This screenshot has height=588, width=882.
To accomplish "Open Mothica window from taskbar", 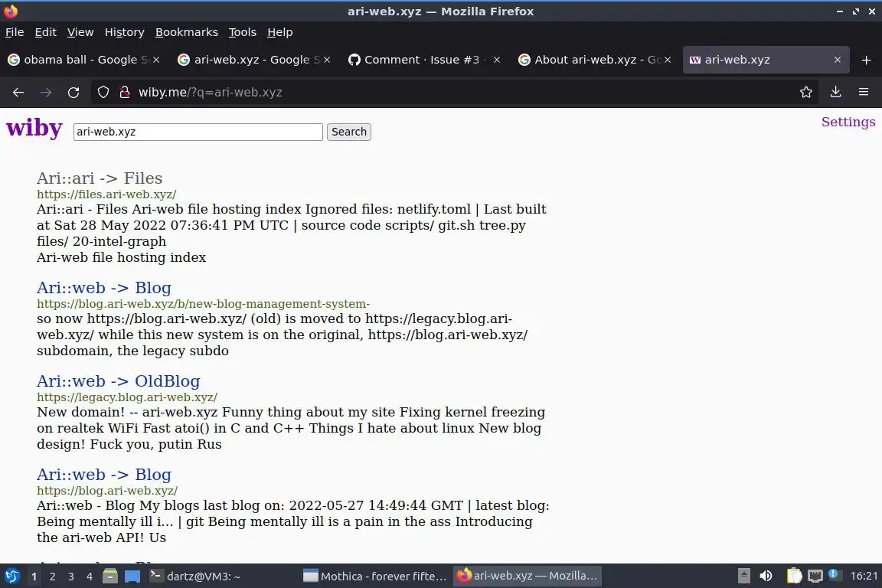I will click(x=374, y=577).
